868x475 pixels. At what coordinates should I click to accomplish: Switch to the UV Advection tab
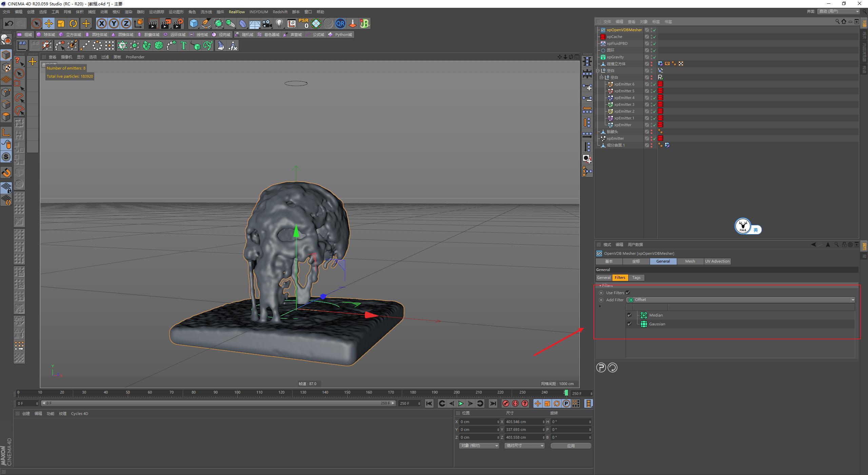717,261
